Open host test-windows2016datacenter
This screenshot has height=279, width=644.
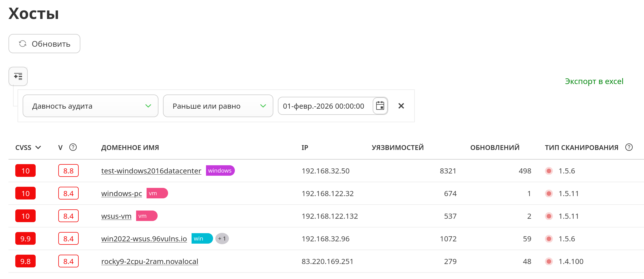(x=151, y=171)
